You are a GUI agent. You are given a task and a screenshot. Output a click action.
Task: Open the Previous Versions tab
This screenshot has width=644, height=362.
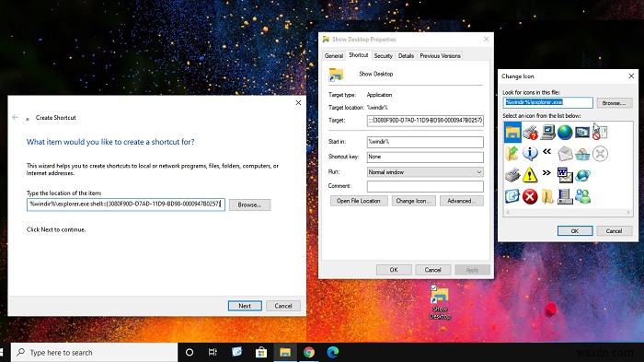tap(440, 55)
